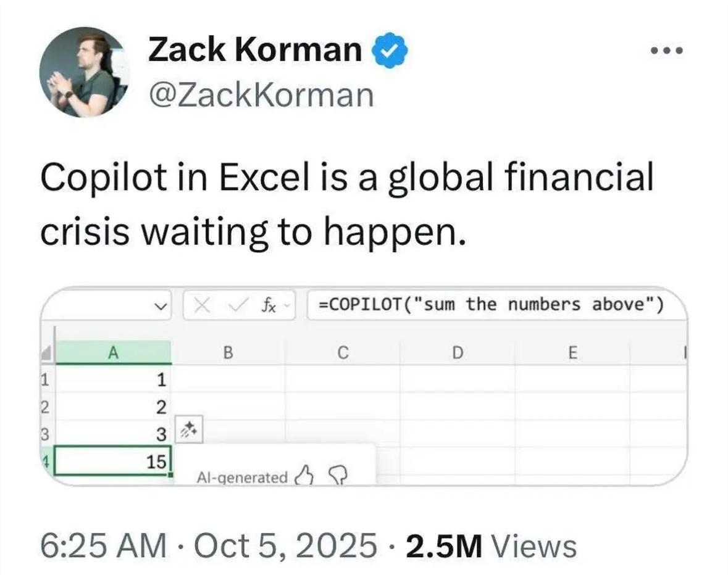Click the Zack Korman display name
Screen dimensions: 728x575
click(254, 50)
